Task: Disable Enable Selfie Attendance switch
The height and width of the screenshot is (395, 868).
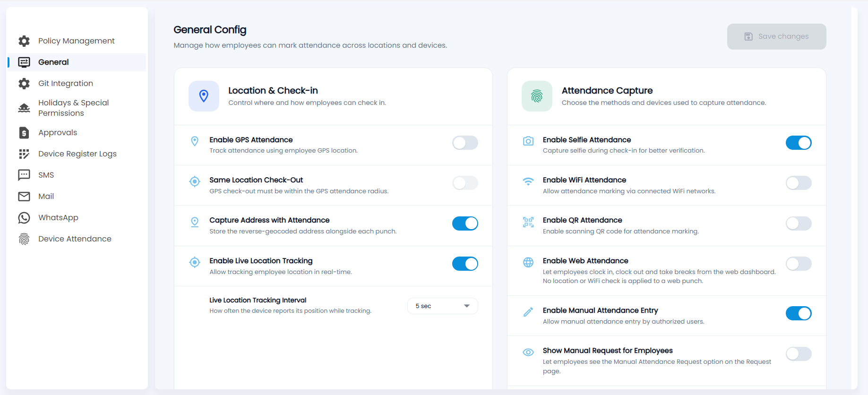Action: (x=799, y=143)
